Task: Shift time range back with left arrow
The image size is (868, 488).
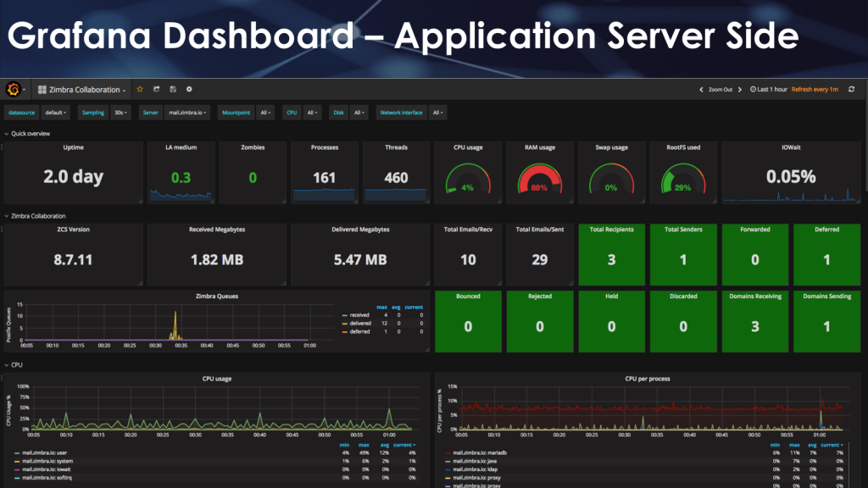Action: 701,90
